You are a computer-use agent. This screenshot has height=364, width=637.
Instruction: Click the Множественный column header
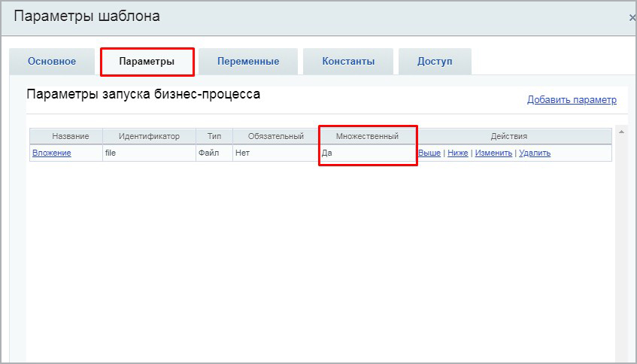[367, 136]
